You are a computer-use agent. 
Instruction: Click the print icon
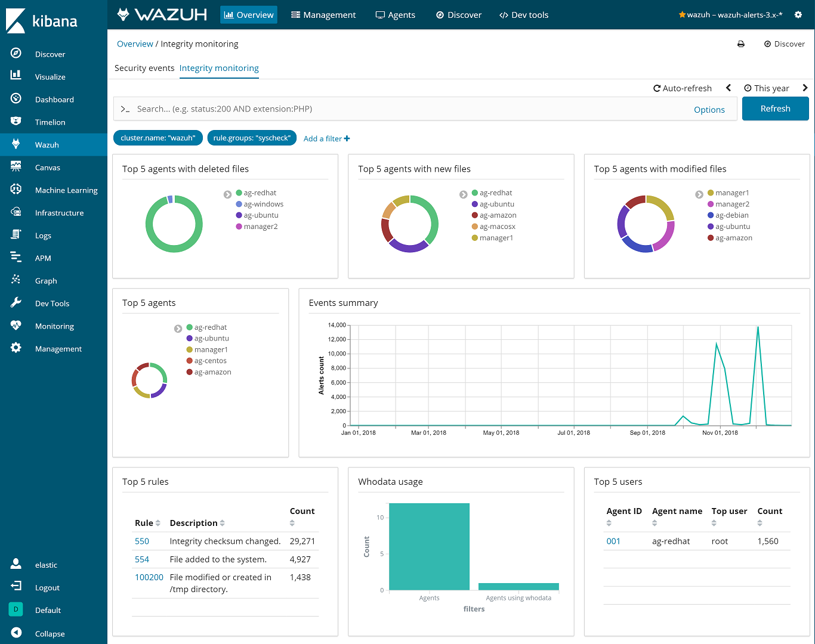(741, 44)
